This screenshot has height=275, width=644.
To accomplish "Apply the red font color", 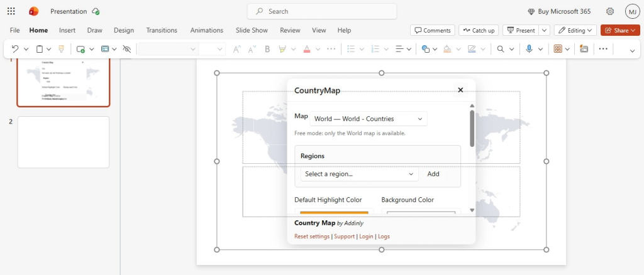I will [307, 49].
